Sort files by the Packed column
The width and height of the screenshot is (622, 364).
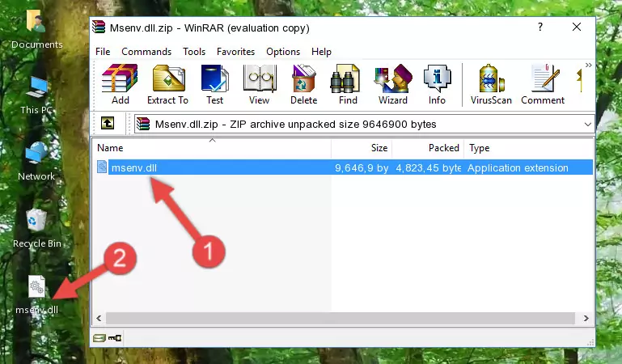pos(428,148)
